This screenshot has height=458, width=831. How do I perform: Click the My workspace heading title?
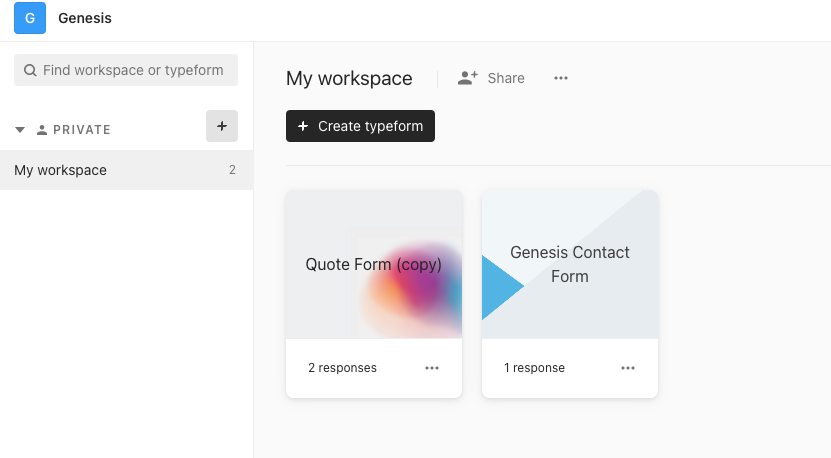349,78
